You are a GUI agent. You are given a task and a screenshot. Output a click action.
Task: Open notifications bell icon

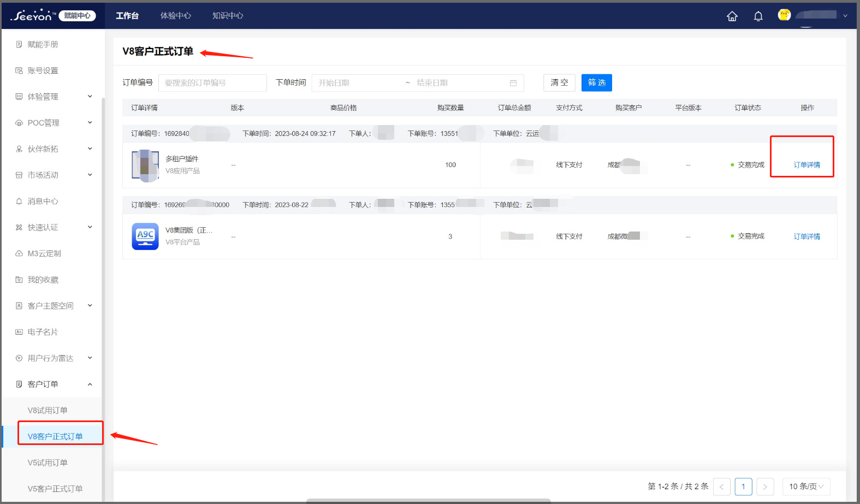[x=758, y=16]
